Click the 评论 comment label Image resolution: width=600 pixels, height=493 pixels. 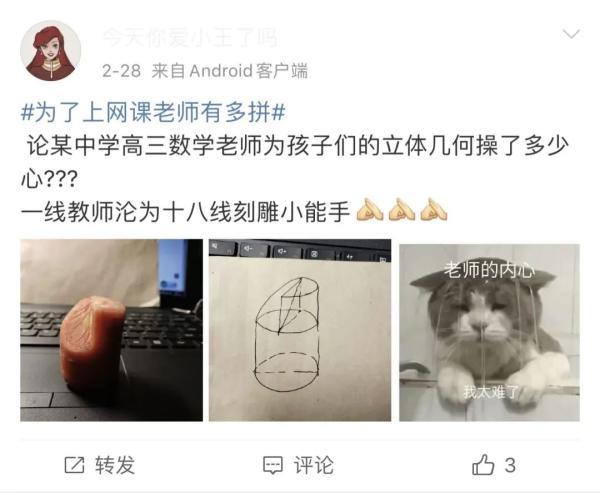coord(313,465)
